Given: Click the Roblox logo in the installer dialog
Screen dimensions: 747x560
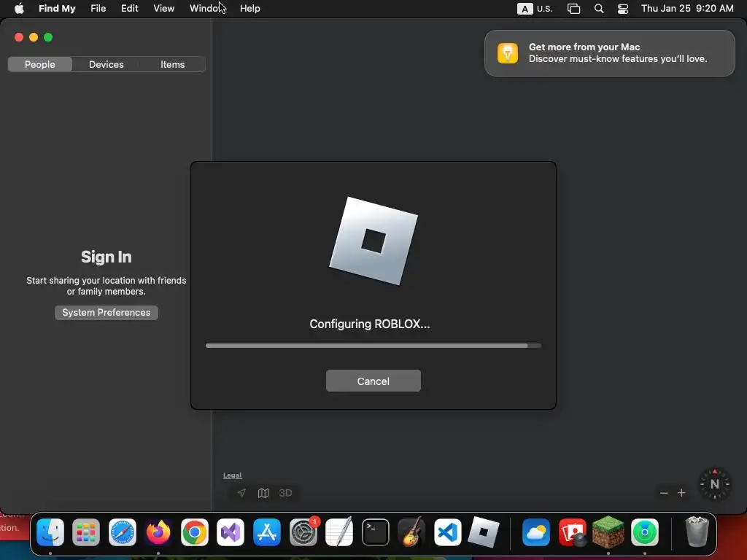Looking at the screenshot, I should click(x=373, y=241).
